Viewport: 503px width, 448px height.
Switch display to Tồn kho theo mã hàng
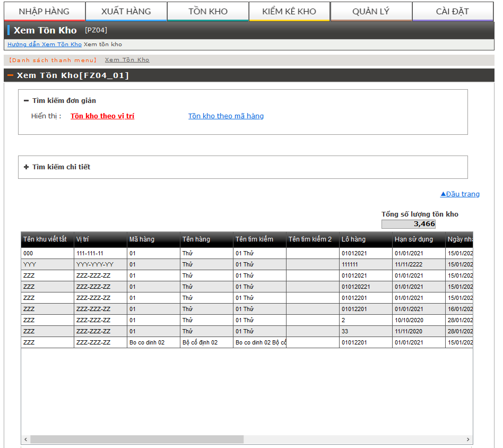[226, 116]
